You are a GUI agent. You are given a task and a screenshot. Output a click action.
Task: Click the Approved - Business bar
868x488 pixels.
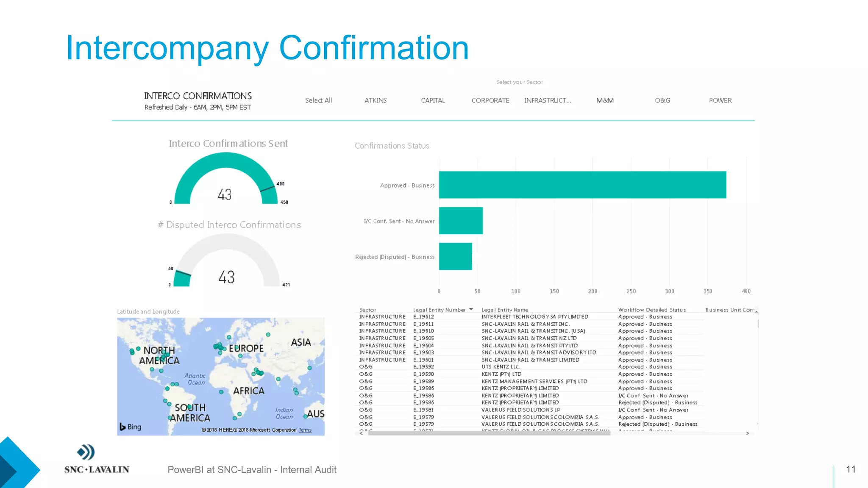(582, 185)
